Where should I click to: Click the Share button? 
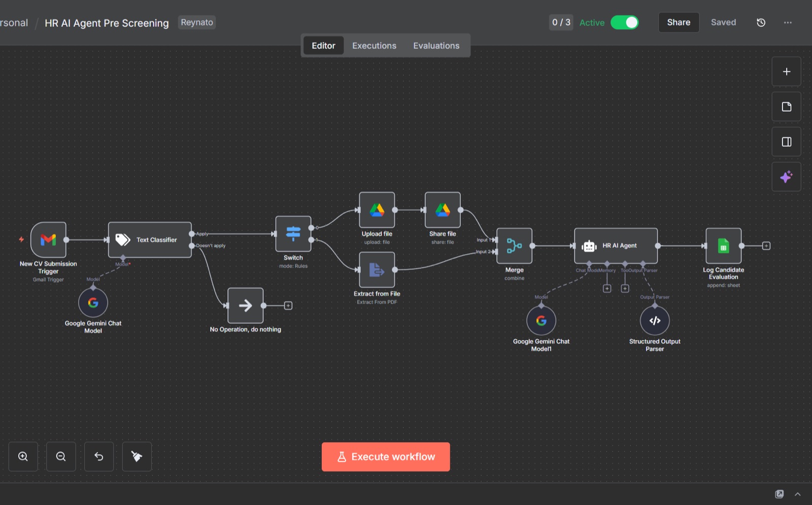click(679, 22)
